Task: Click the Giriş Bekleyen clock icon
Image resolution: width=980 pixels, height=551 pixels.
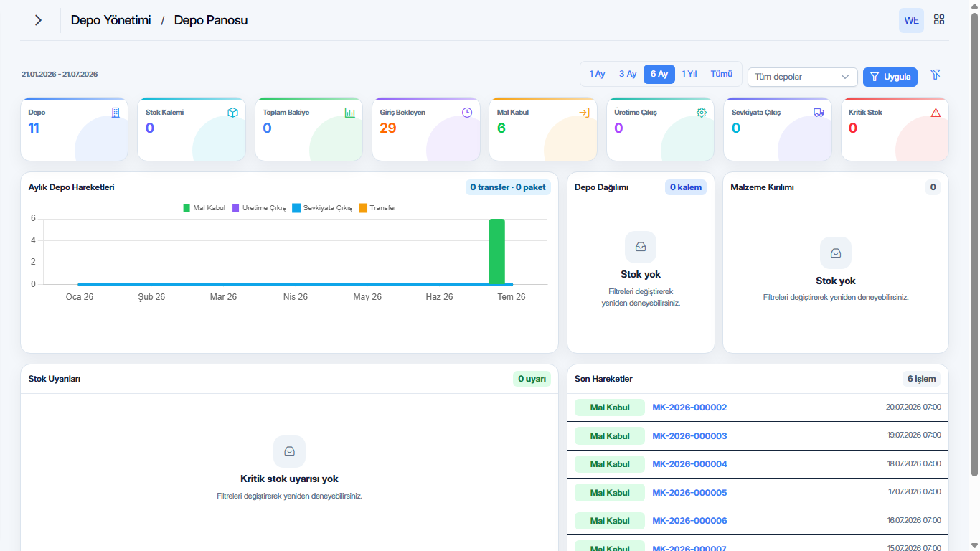Action: pyautogui.click(x=467, y=113)
